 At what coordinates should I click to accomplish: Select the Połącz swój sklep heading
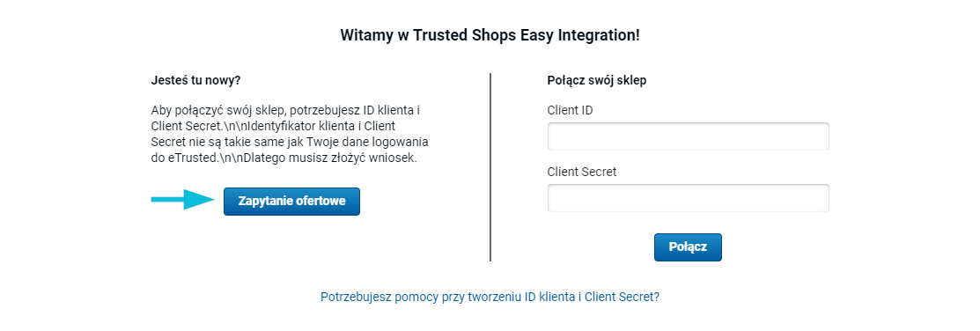(597, 81)
